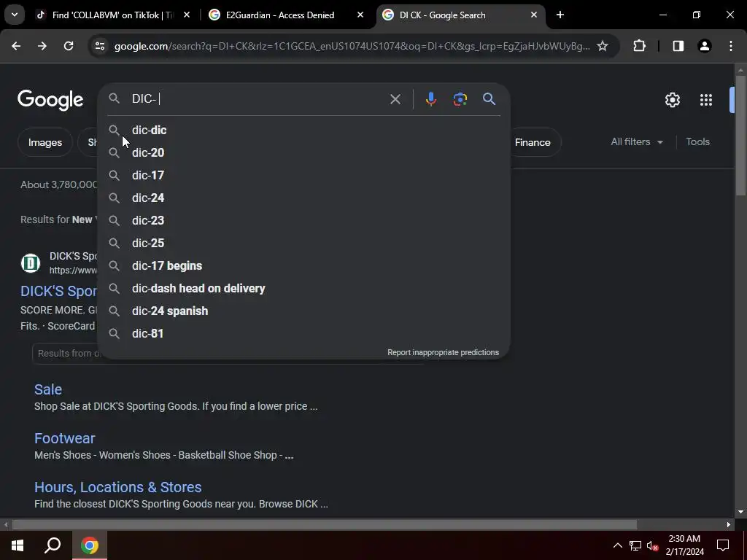747x560 pixels.
Task: Switch to E2Guardian Access Denied tab
Action: click(x=280, y=15)
